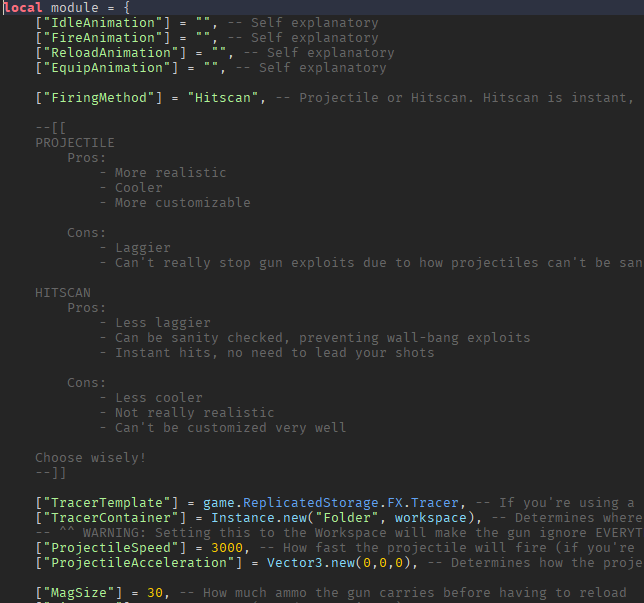
Task: Click the "Hitscan" string value
Action: coord(223,98)
